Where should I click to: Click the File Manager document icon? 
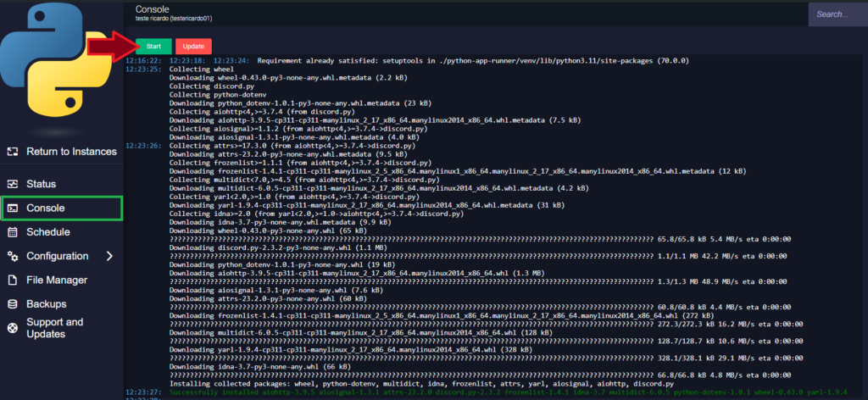click(x=12, y=281)
